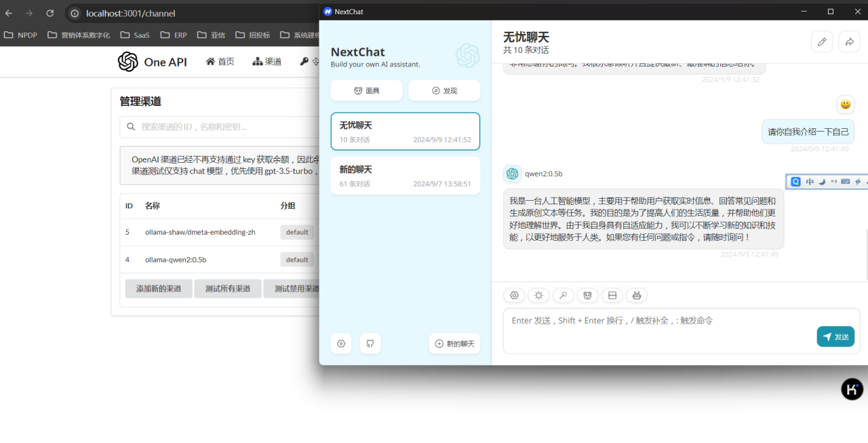This screenshot has height=443, width=868.
Task: Open the 营销体系数字化 bookmark folder
Action: (79, 35)
